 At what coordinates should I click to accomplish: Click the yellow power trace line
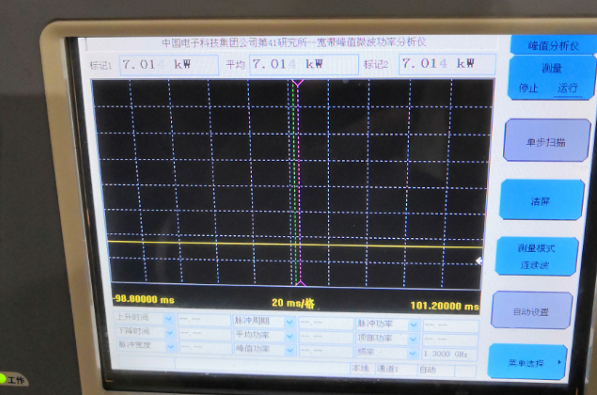click(x=295, y=244)
